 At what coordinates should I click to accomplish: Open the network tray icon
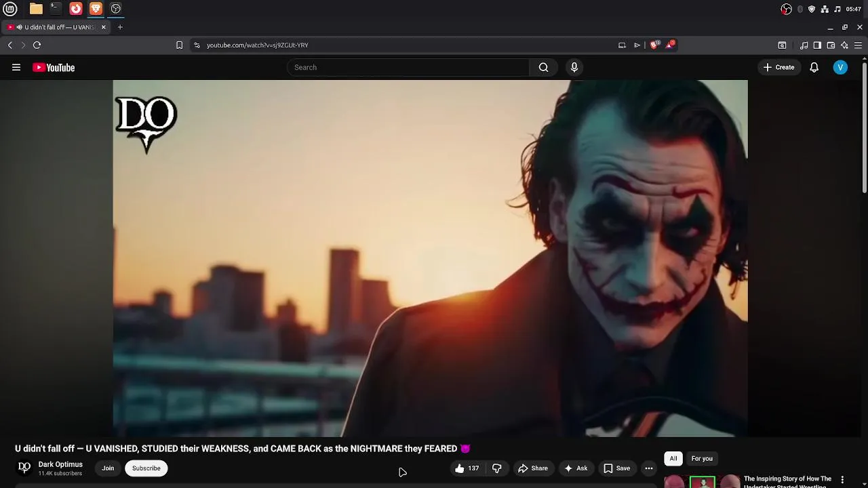[825, 9]
